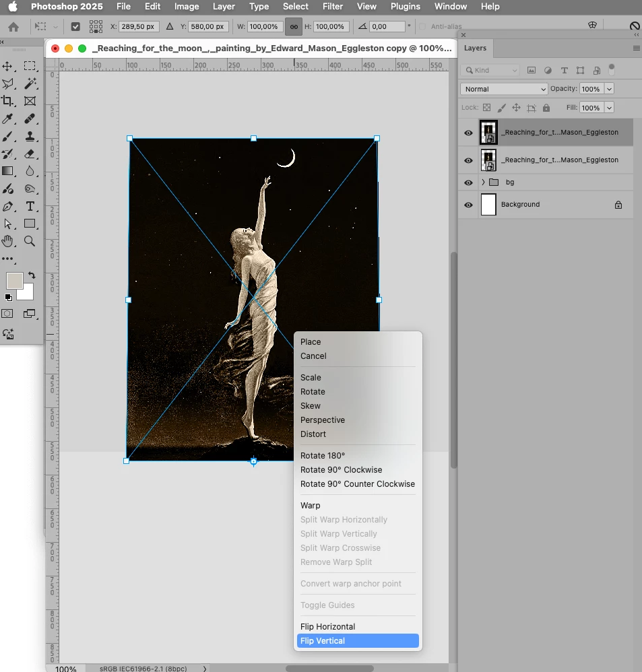Click the Layers panel menu icon
This screenshot has height=672, width=642.
point(637,48)
